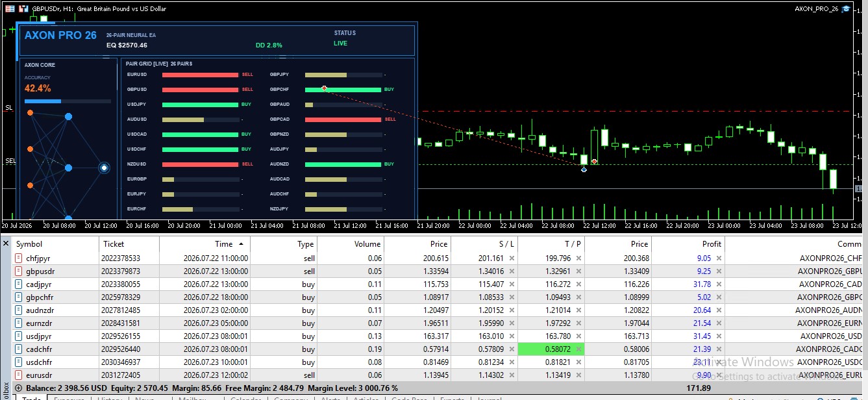Click the eurnzdr position icon

click(x=19, y=323)
